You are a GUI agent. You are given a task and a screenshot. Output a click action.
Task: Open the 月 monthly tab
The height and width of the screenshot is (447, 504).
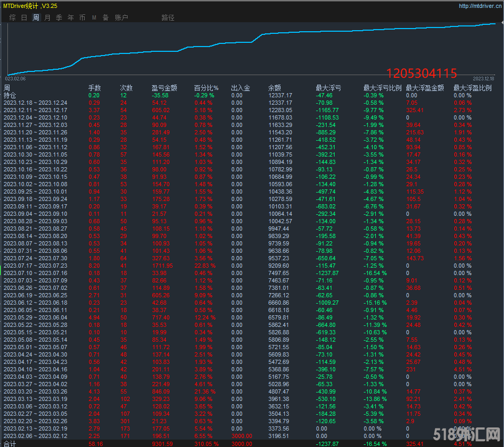(x=47, y=17)
